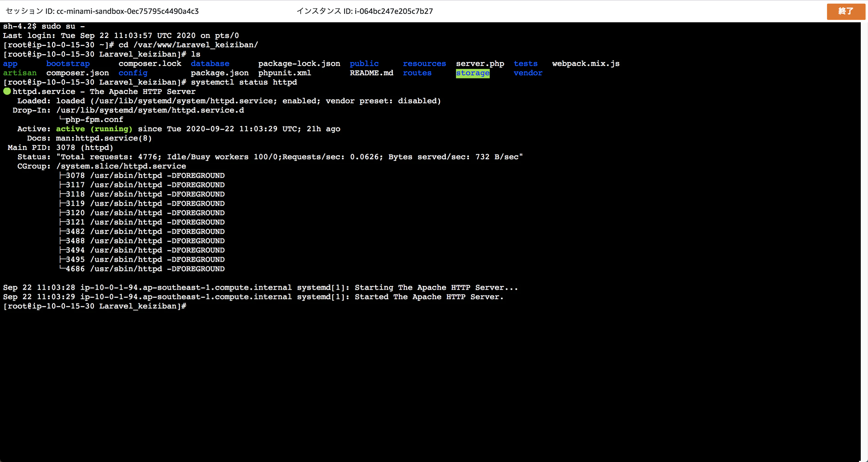The width and height of the screenshot is (868, 462).
Task: Click the green httpd.service status dot
Action: (7, 91)
